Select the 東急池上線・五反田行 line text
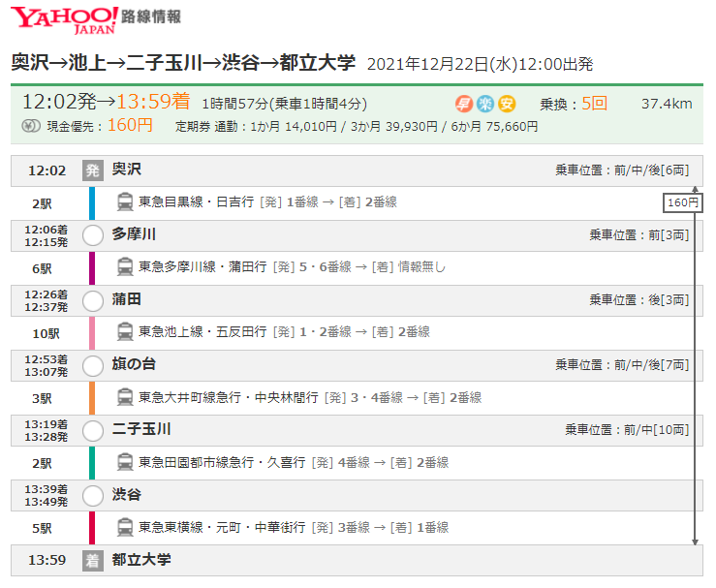716x588 pixels. [x=202, y=332]
